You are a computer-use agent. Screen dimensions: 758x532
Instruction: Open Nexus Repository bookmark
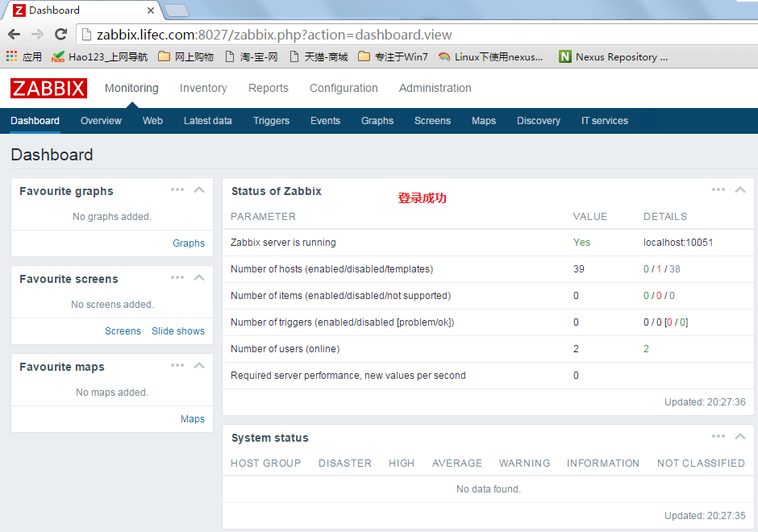point(614,57)
